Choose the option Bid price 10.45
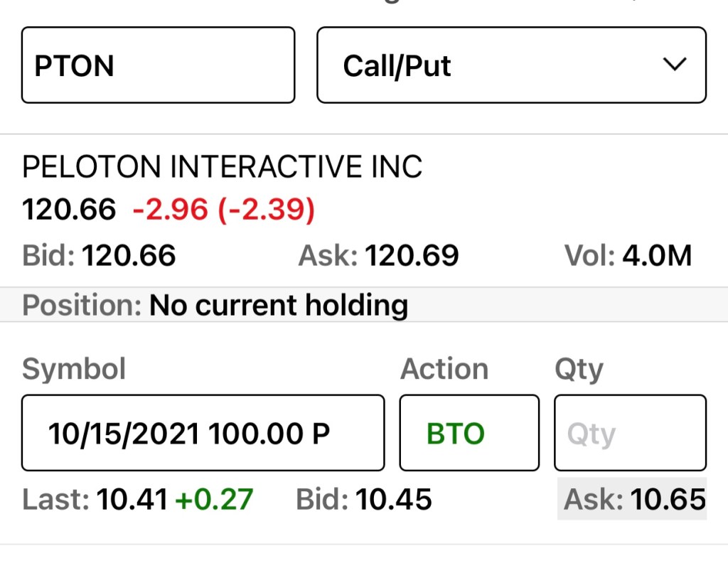This screenshot has width=728, height=568. coord(393,500)
